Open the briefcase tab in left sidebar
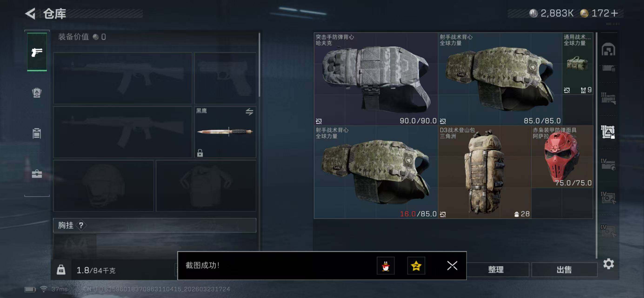This screenshot has width=644, height=298. [37, 174]
